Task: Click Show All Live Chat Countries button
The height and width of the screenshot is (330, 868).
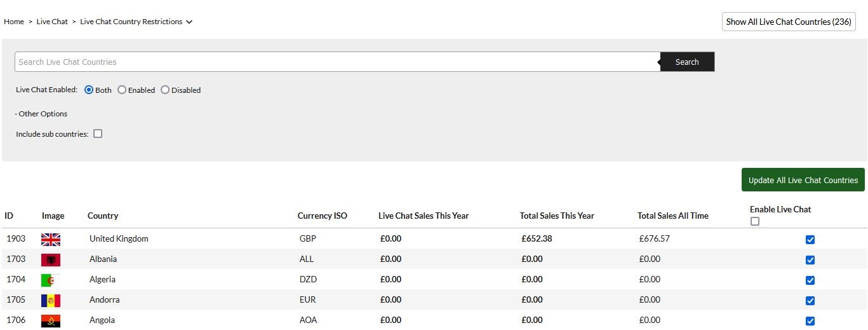Action: point(788,22)
